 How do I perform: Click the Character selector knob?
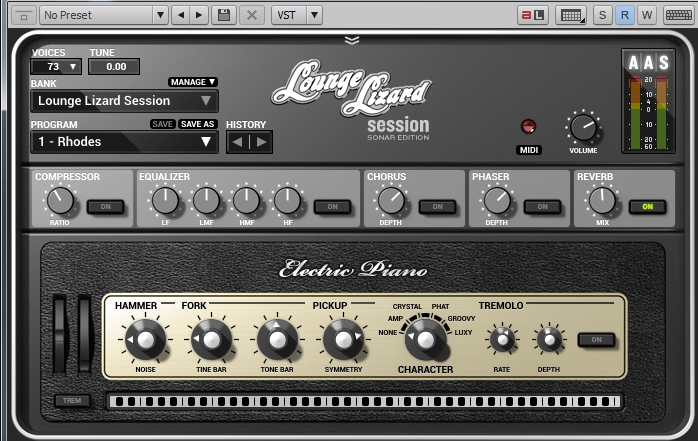pyautogui.click(x=426, y=340)
